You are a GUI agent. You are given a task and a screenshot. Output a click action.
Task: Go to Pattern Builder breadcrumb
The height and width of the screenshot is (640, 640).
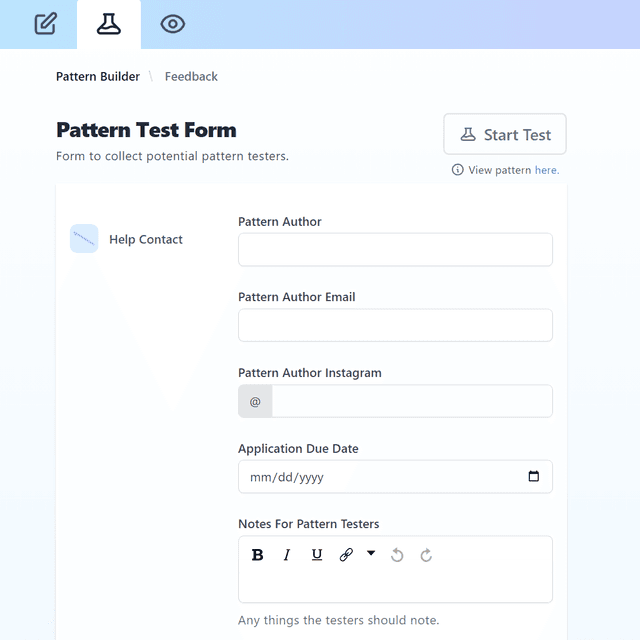coord(98,76)
